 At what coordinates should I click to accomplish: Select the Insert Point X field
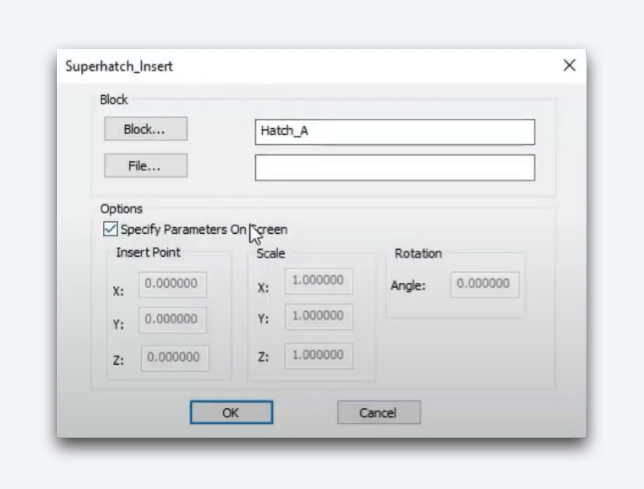[x=173, y=284]
